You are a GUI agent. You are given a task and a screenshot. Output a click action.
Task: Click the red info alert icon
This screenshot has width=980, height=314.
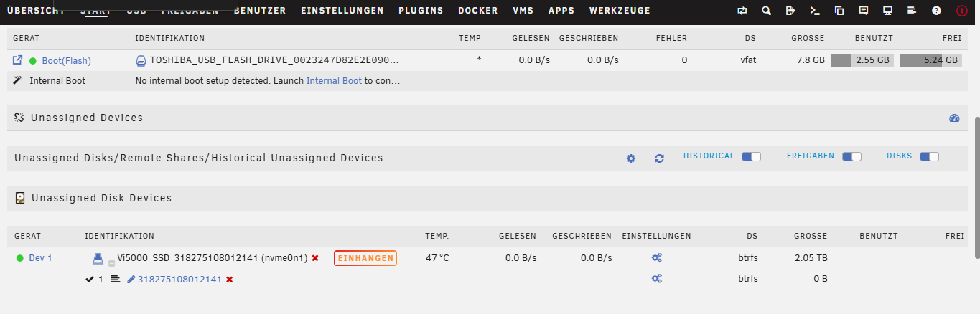click(961, 11)
